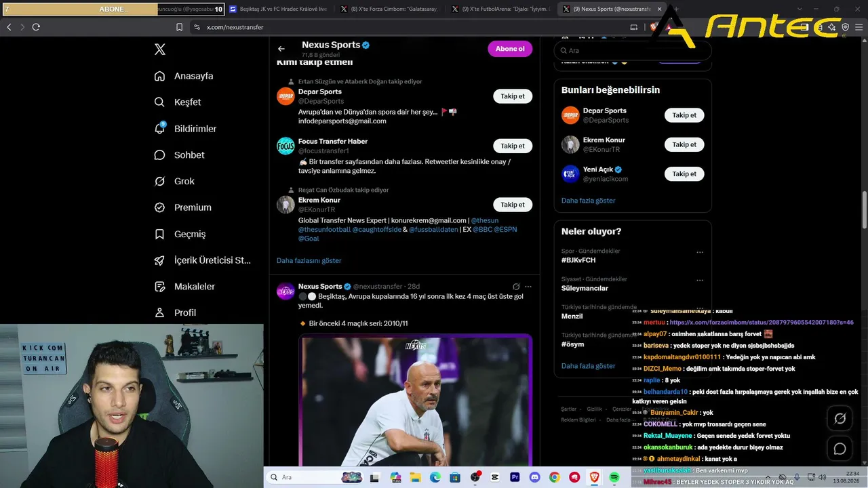
Task: Follow Depar Sports in Bunları beğenebilirsin
Action: [684, 115]
